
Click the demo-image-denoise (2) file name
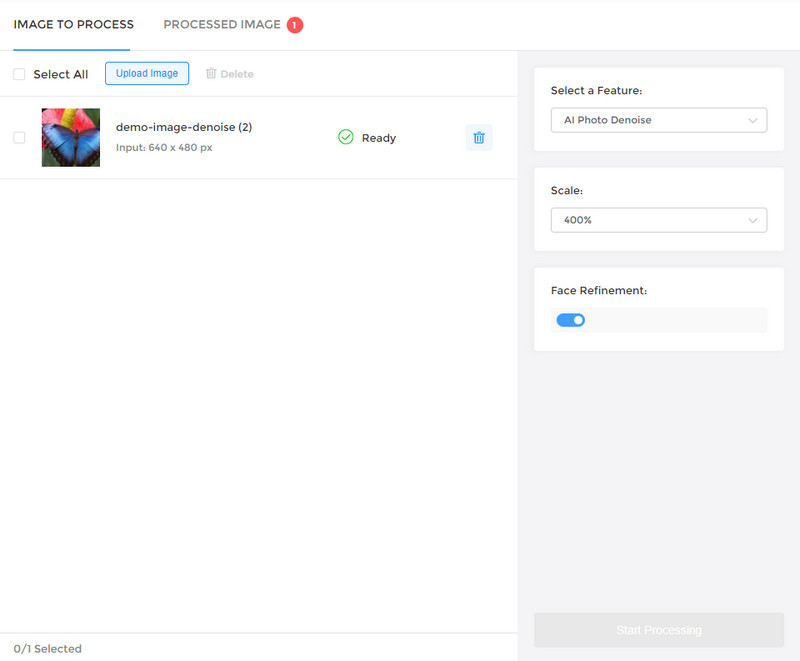(184, 127)
